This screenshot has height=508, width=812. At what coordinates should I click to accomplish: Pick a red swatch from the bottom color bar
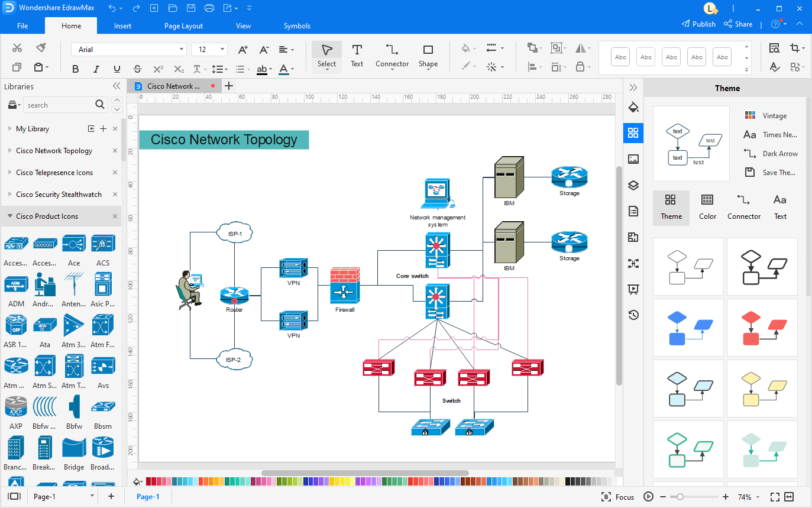tap(153, 481)
